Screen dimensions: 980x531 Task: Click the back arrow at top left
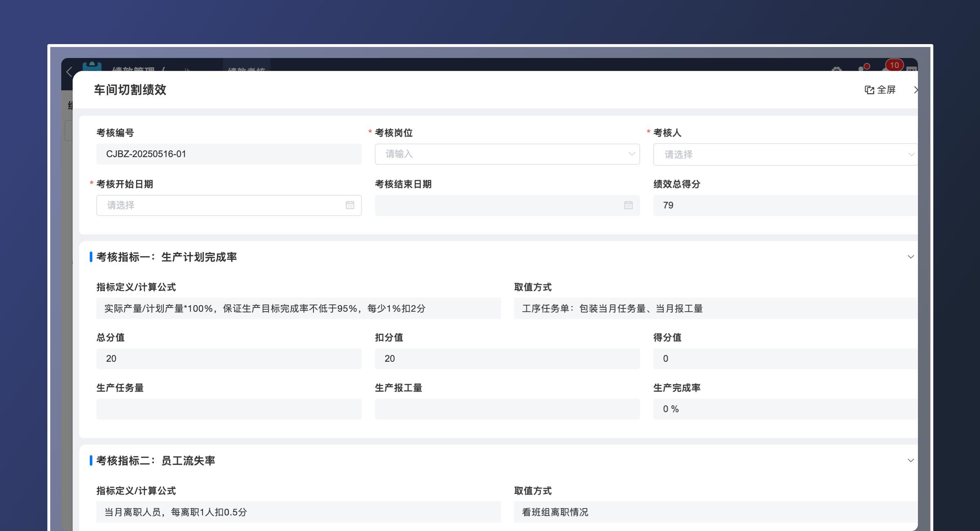coord(69,71)
